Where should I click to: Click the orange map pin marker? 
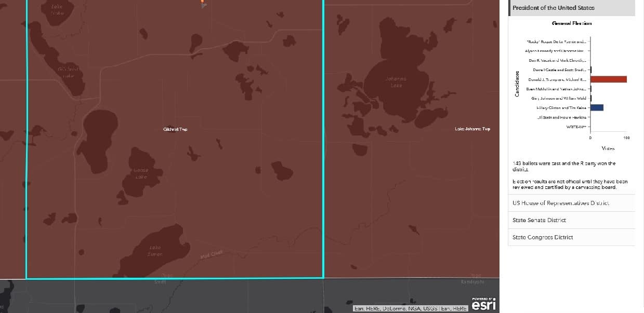[203, 3]
